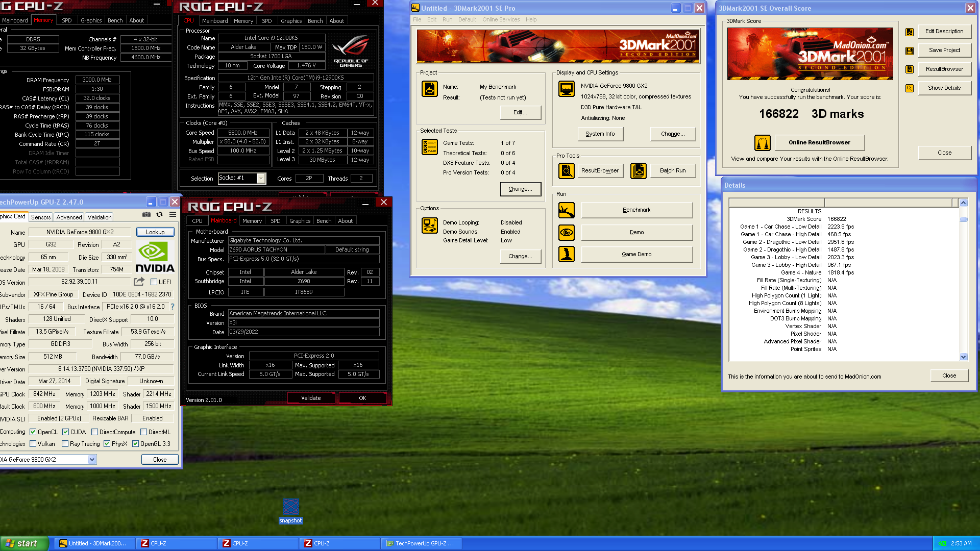Click Online ResultBrowser icon in score window
The width and height of the screenshot is (980, 551).
click(x=763, y=143)
